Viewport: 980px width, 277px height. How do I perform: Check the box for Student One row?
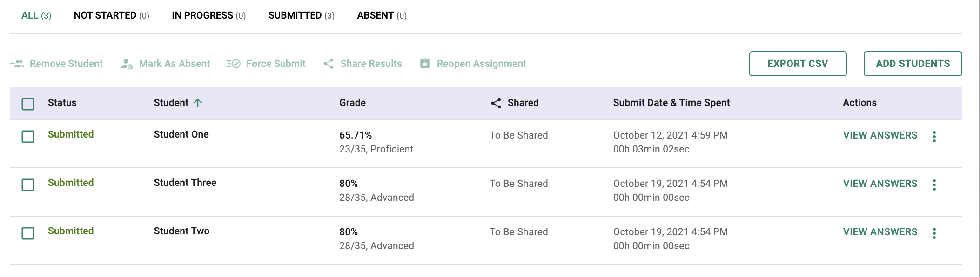click(x=28, y=137)
